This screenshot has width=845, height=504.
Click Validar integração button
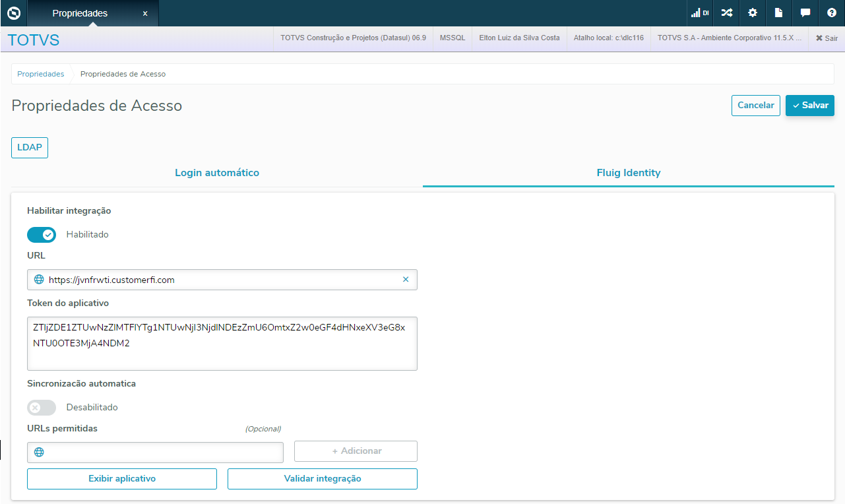(x=323, y=479)
